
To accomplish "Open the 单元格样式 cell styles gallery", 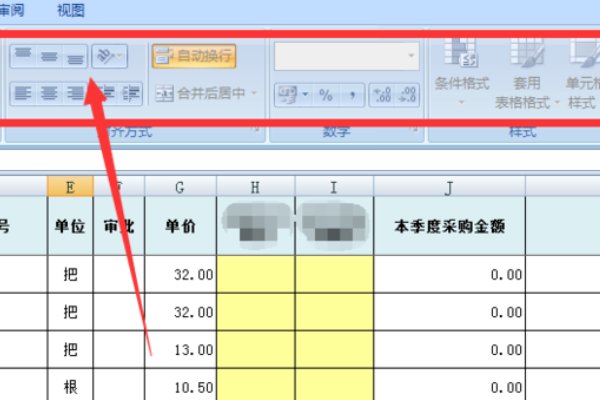I will [x=582, y=73].
